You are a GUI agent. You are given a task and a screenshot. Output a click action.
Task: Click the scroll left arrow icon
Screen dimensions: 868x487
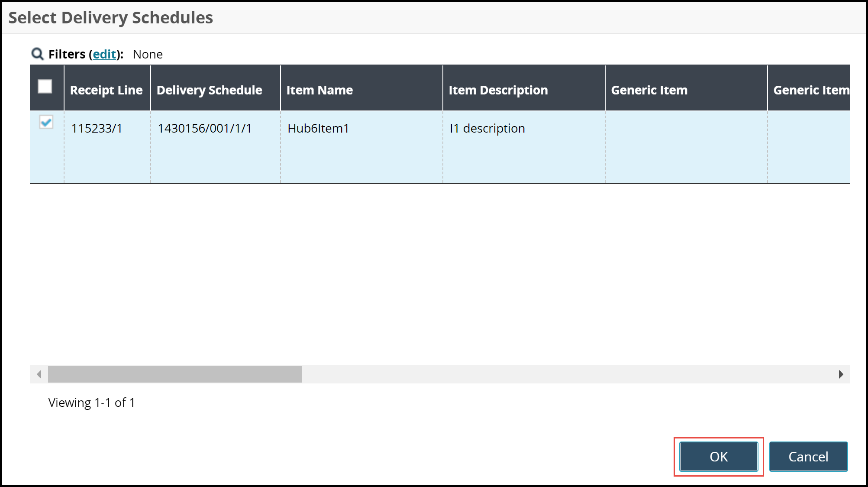tap(39, 374)
